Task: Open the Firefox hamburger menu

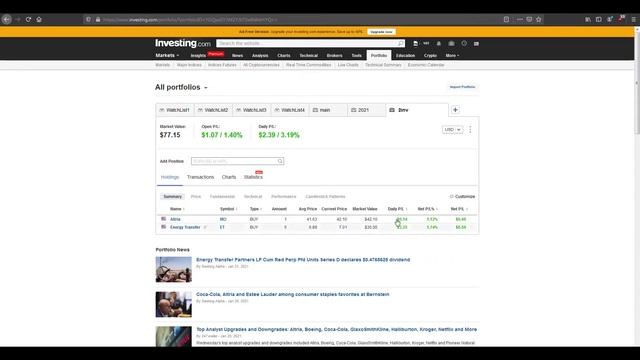Action: [x=633, y=19]
